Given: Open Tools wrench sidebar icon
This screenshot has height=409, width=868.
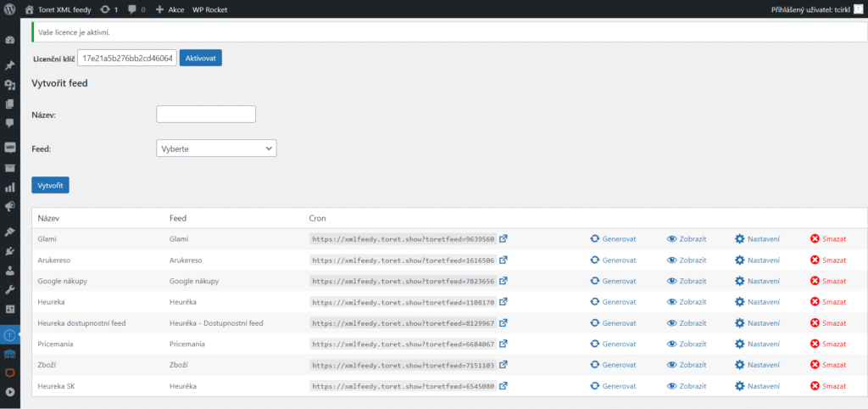Looking at the screenshot, I should [9, 289].
